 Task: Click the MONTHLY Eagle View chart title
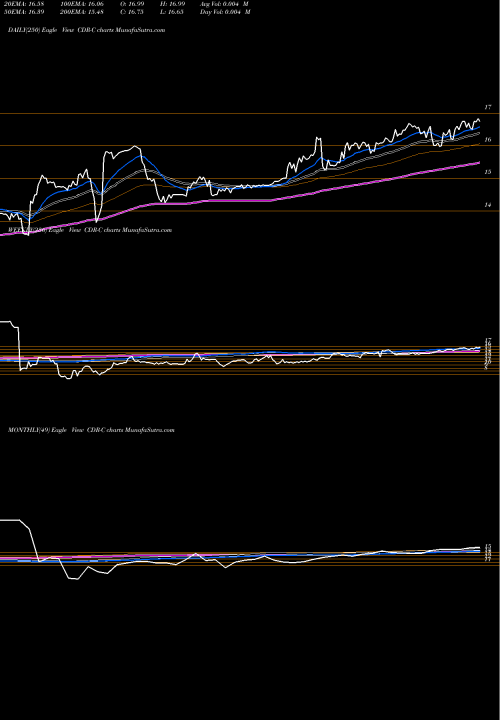tap(91, 430)
